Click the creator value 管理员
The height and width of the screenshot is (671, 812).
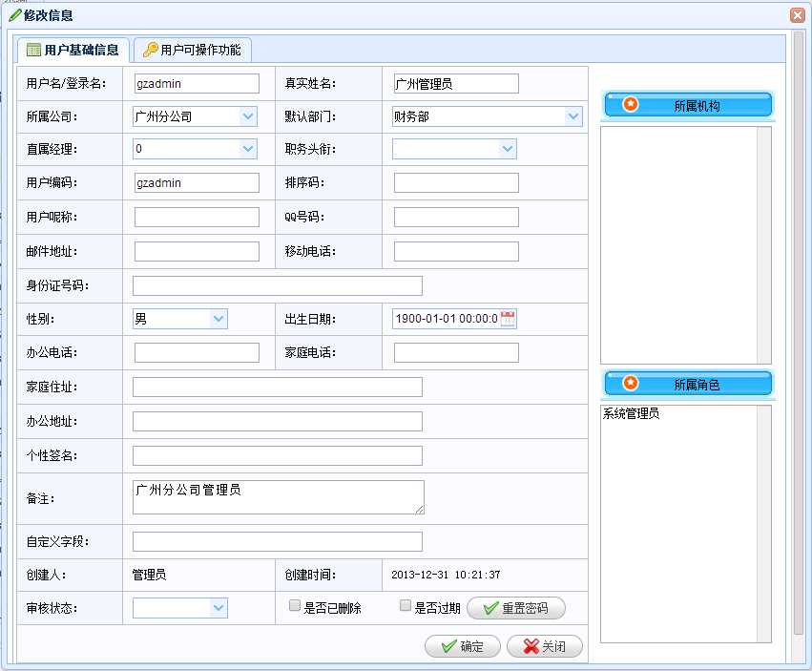click(149, 575)
